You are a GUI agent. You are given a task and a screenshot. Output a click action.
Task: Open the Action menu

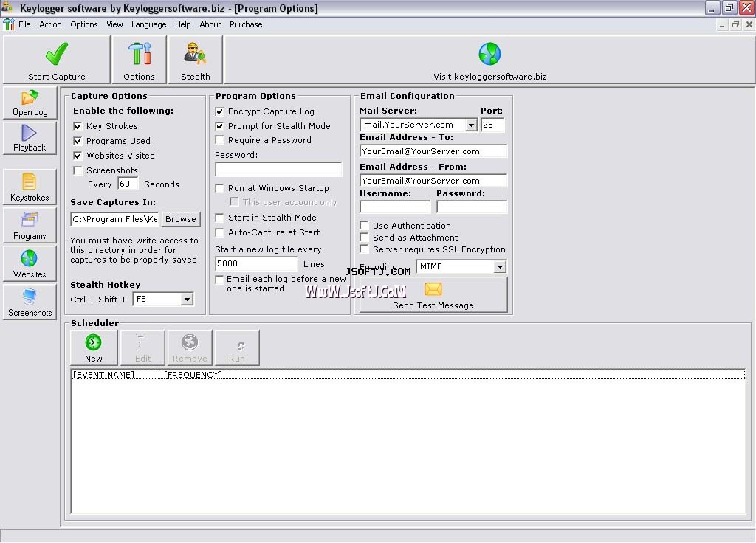point(51,24)
